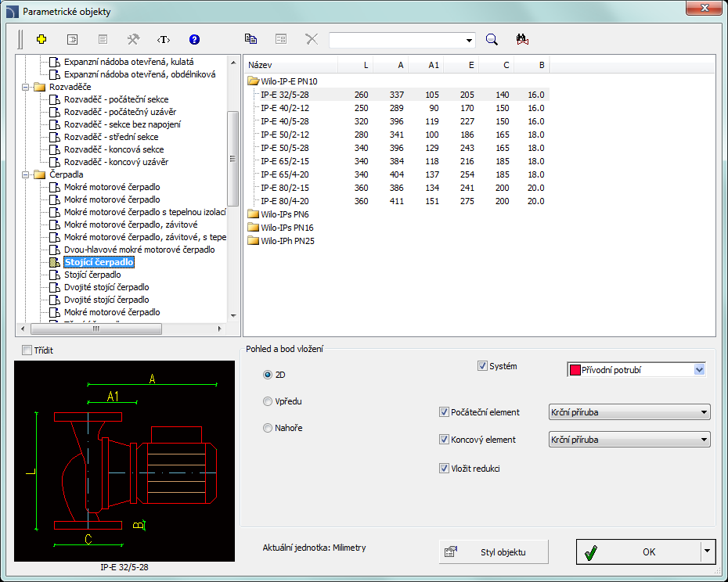Click the tree scroll up arrow
Screen dimensions: 728x582
point(233,62)
